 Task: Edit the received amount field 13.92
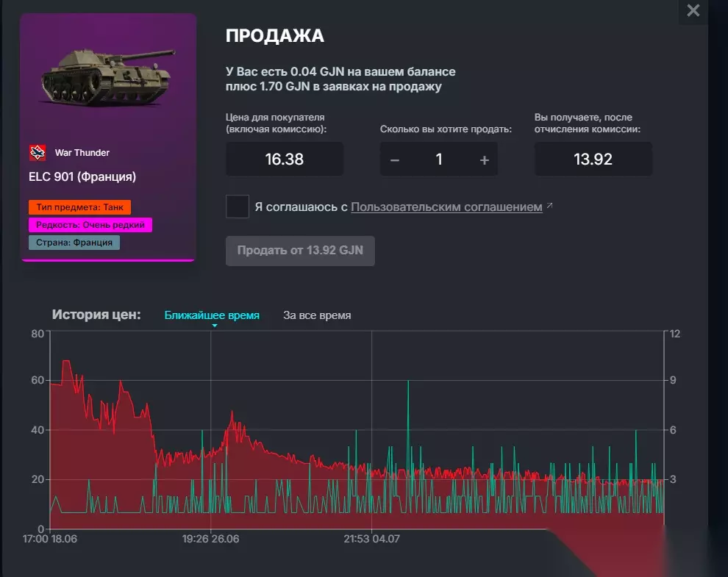[x=593, y=160]
